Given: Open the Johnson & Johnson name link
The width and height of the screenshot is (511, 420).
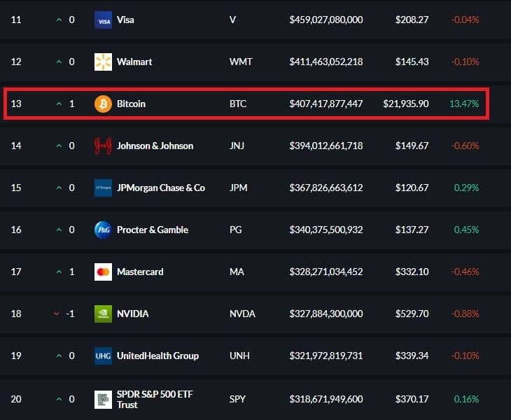Looking at the screenshot, I should 155,146.
